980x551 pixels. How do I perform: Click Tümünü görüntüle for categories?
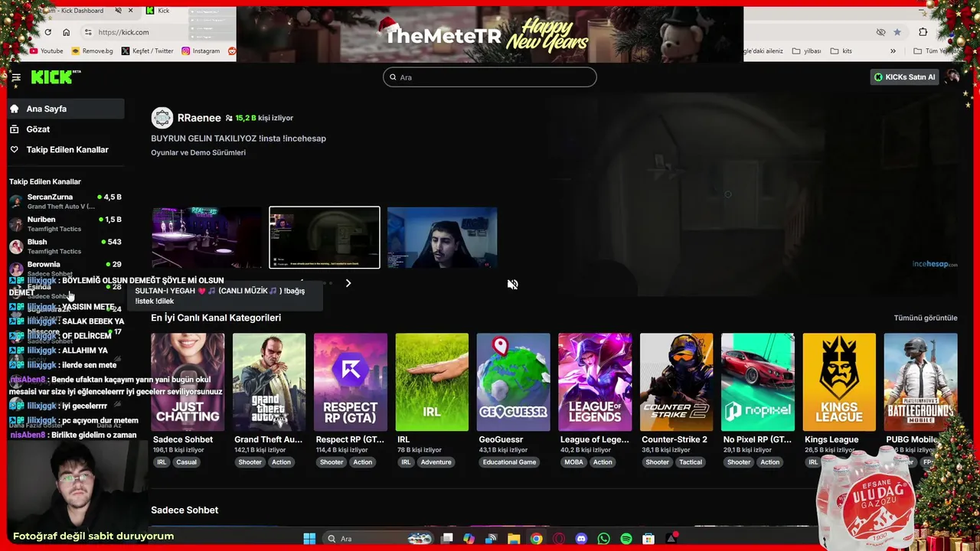pyautogui.click(x=926, y=318)
